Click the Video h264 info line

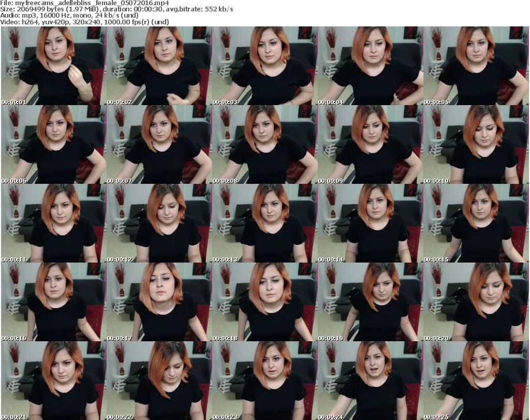point(84,22)
